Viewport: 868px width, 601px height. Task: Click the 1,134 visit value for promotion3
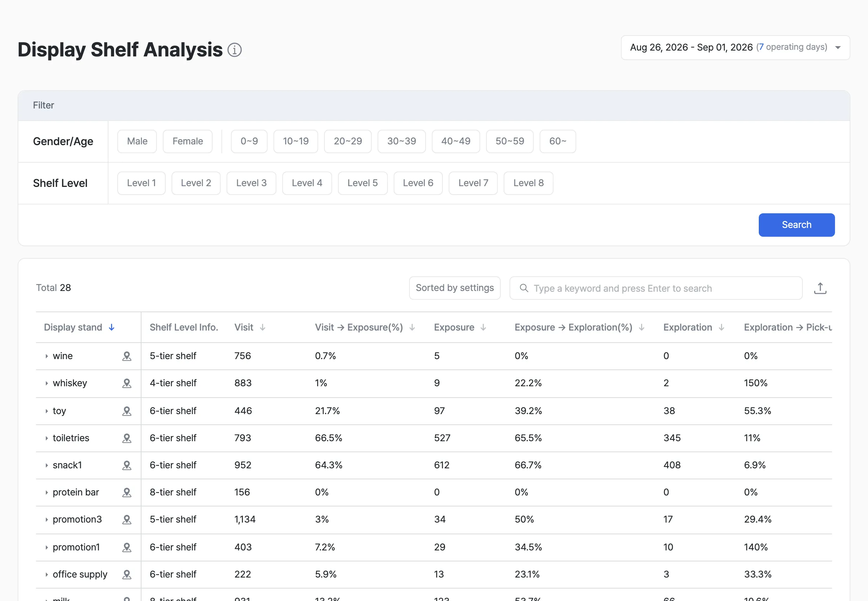coord(245,520)
